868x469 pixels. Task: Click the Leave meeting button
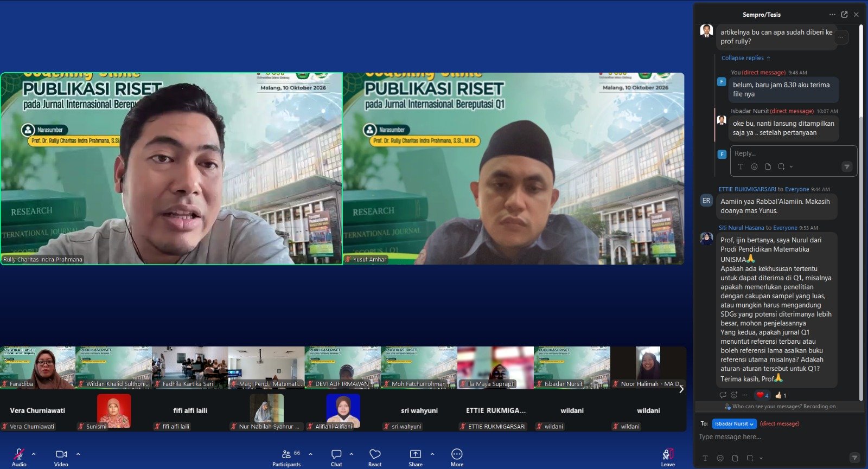(x=668, y=457)
